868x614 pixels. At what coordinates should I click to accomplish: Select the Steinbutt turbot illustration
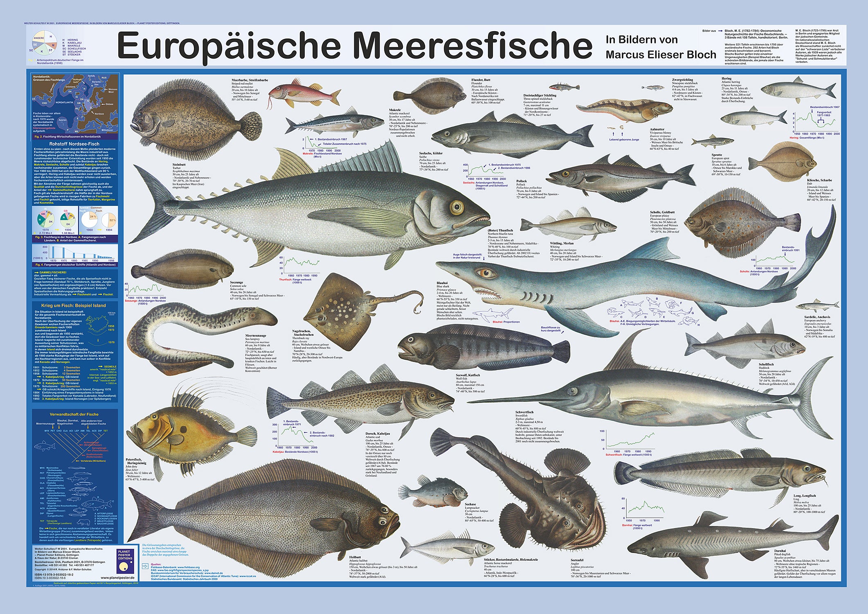(195, 121)
